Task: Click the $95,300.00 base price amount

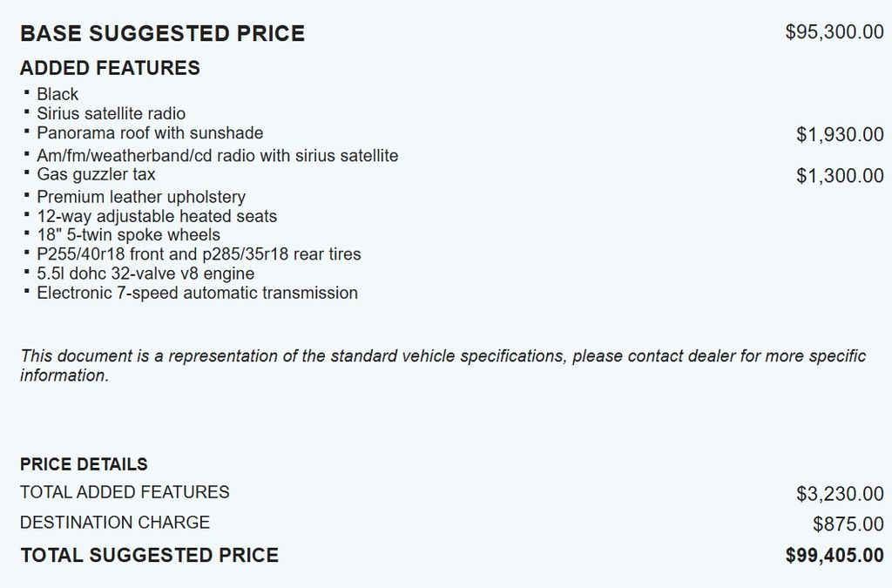Action: coord(834,33)
